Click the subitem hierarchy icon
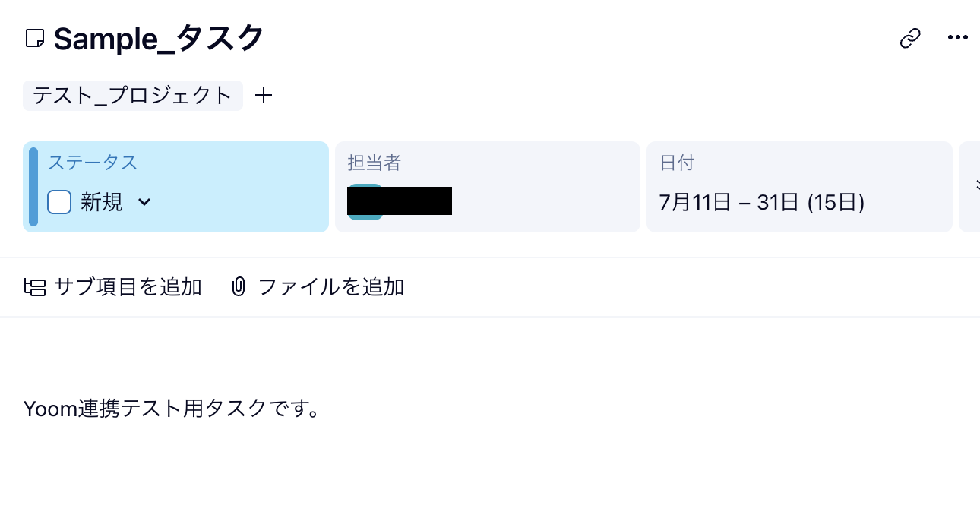Viewport: 980px width, 515px height. (35, 287)
